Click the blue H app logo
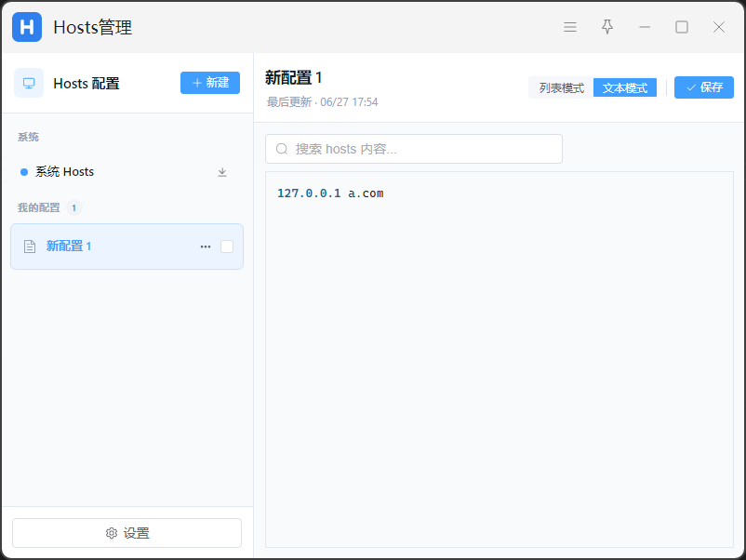Screen dimensions: 746x560 click(x=27, y=27)
